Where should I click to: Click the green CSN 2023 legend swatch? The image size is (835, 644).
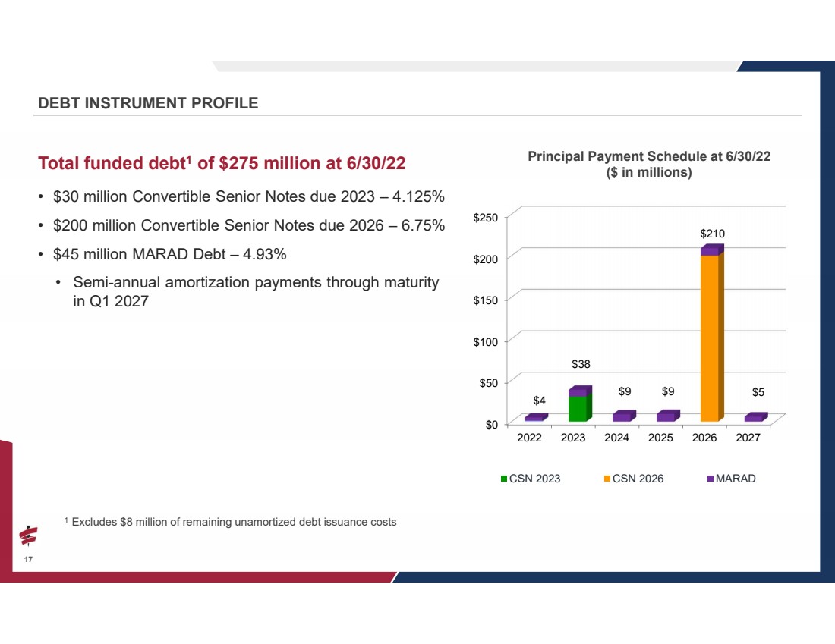pos(504,479)
